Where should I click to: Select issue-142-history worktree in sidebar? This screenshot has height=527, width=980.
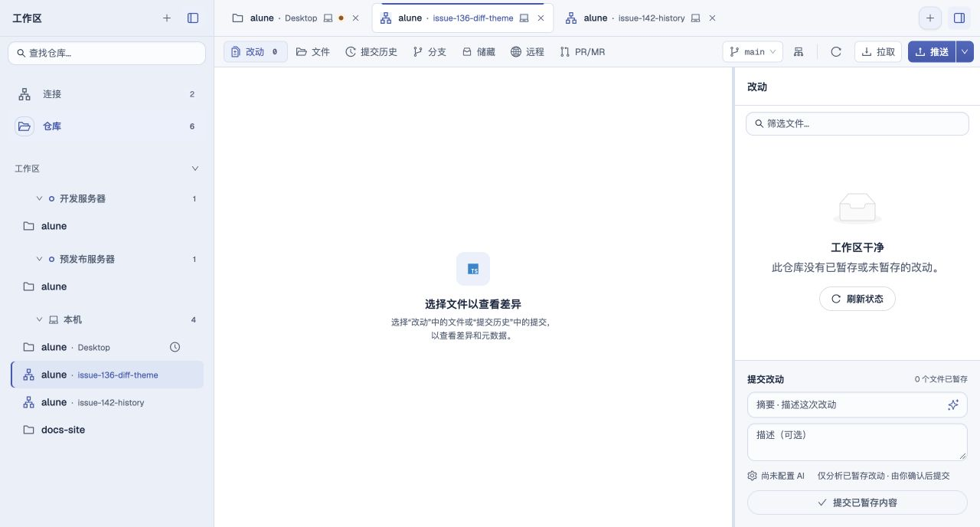(x=106, y=402)
